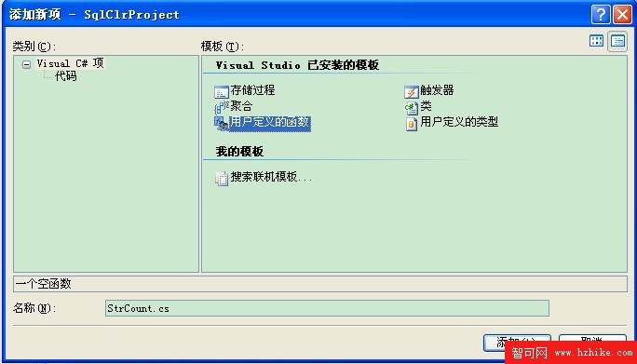Open 搜索联机模板... link text

pos(271,177)
